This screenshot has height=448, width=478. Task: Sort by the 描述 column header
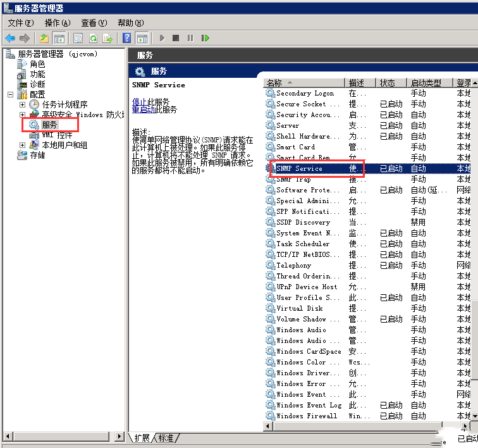pos(360,83)
